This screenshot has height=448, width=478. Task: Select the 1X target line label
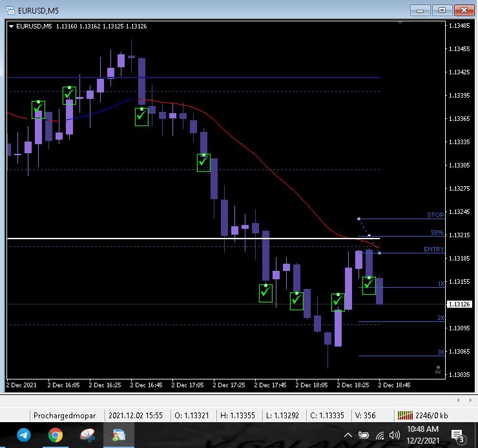pos(441,284)
